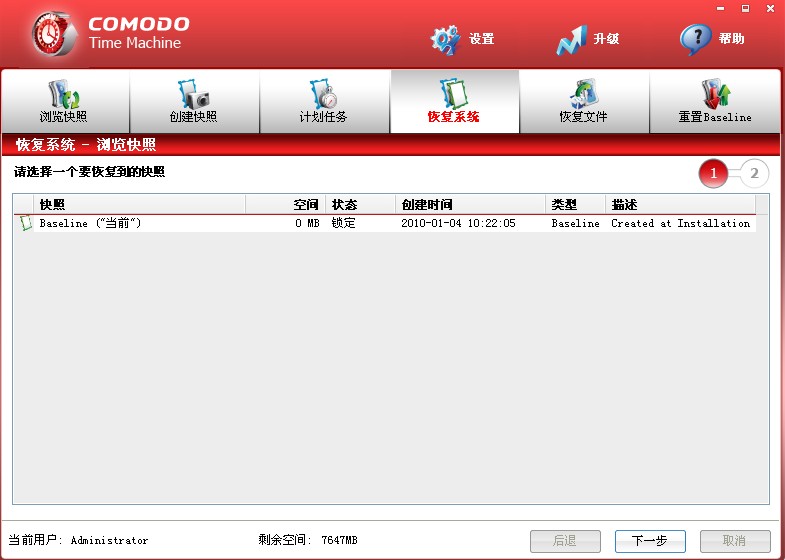The image size is (785, 560).
Task: Sort by the 快照 column header
Action: coord(140,204)
